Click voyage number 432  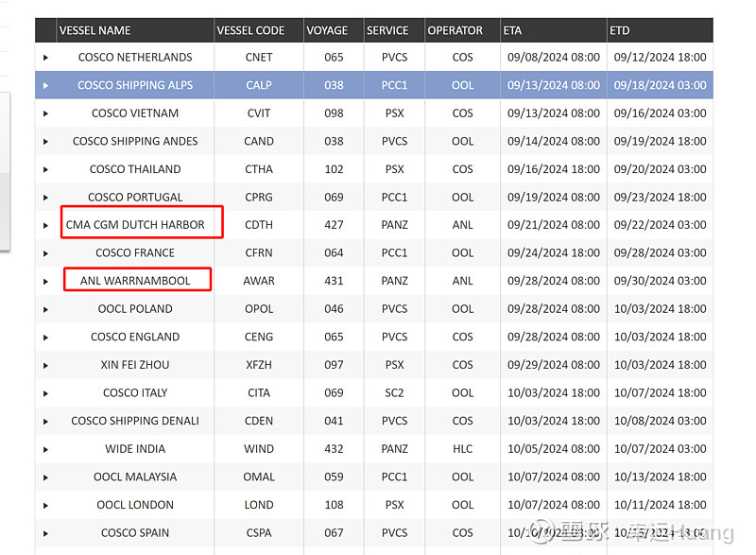(334, 449)
